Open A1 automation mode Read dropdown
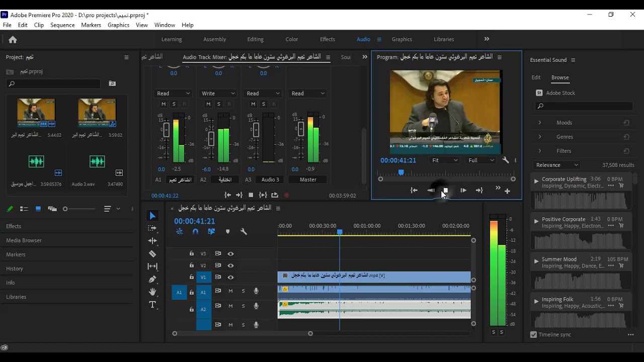Image resolution: width=644 pixels, height=362 pixels. (173, 94)
